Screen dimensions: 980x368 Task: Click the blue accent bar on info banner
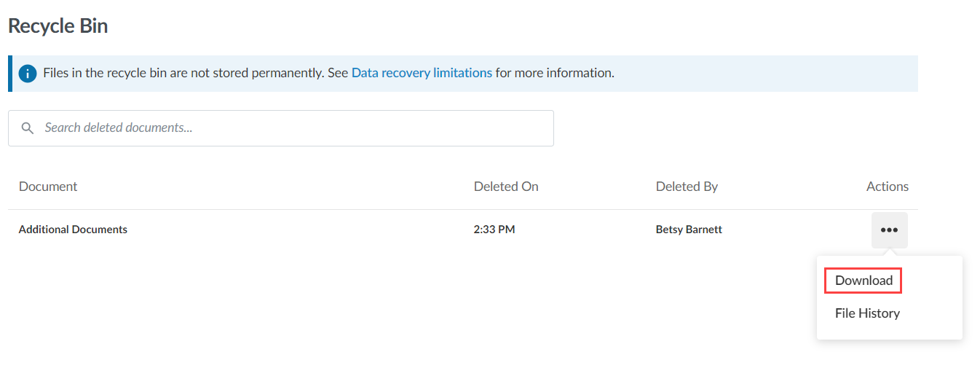click(x=10, y=74)
